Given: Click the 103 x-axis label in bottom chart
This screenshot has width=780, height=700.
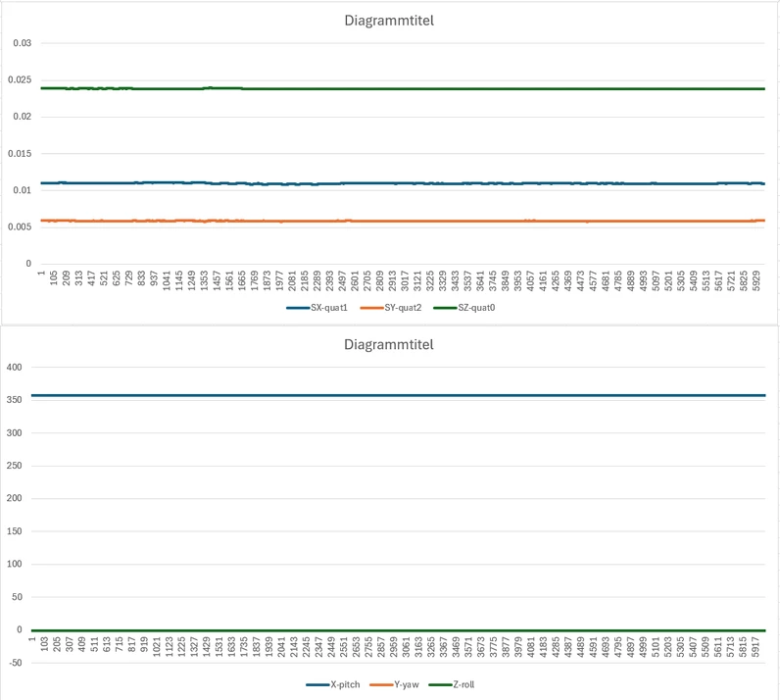Looking at the screenshot, I should click(x=44, y=644).
